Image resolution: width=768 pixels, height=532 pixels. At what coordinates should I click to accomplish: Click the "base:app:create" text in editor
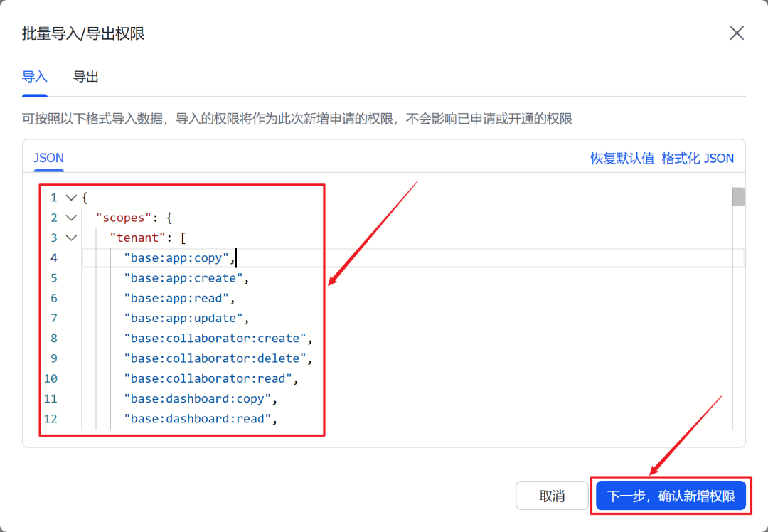[x=183, y=278]
